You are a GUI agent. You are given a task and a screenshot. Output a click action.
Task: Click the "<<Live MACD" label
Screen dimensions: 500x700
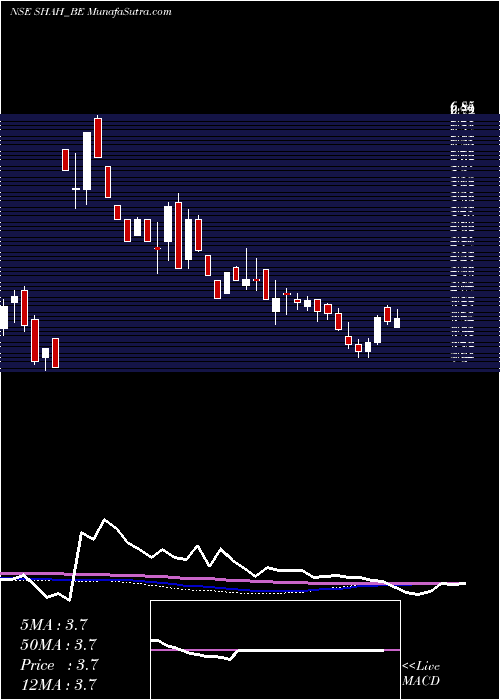pos(421,673)
